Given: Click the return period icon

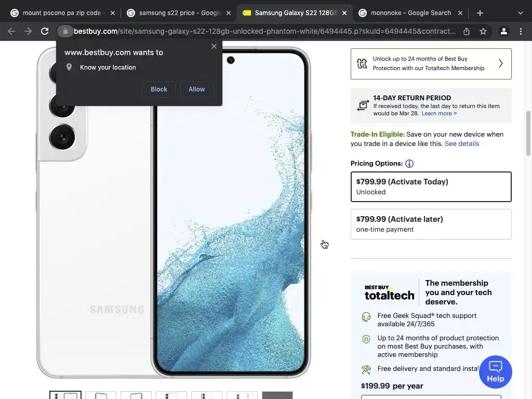Looking at the screenshot, I should (x=363, y=105).
